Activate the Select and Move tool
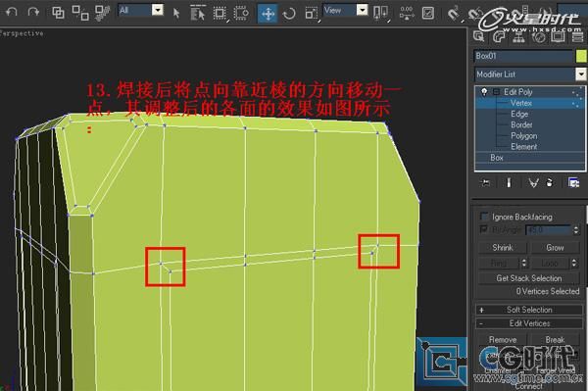This screenshot has width=588, height=391. pos(268,14)
